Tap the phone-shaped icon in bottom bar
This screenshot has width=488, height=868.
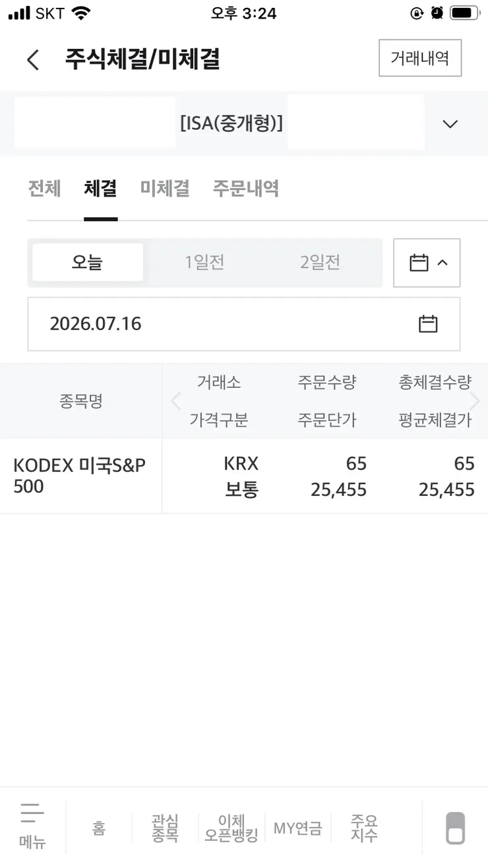pos(455,828)
